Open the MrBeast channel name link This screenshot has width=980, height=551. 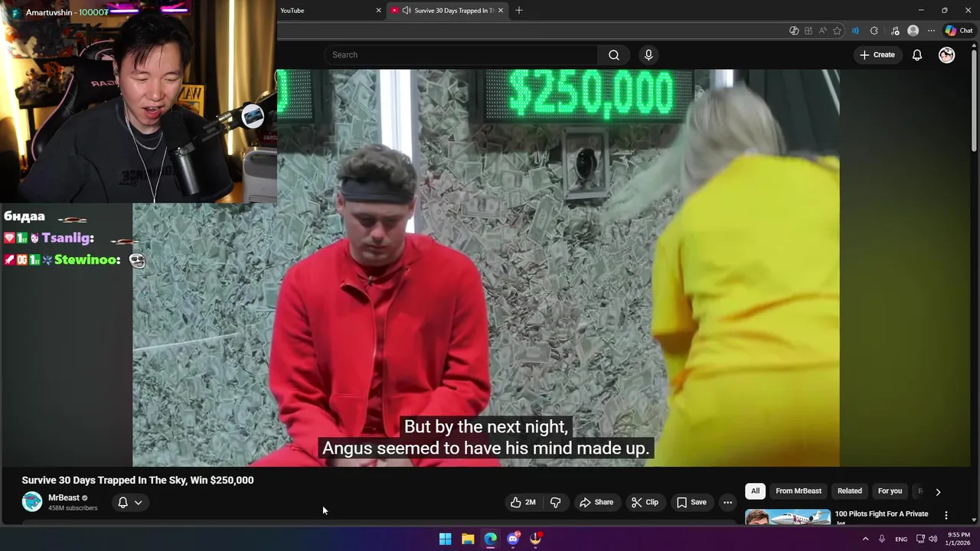pyautogui.click(x=64, y=497)
